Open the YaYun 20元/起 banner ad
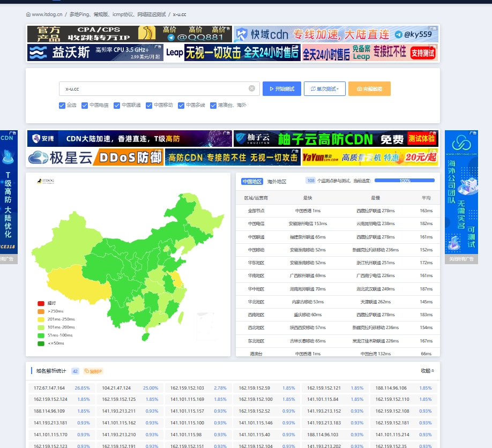This screenshot has height=448, width=492. coord(370,157)
